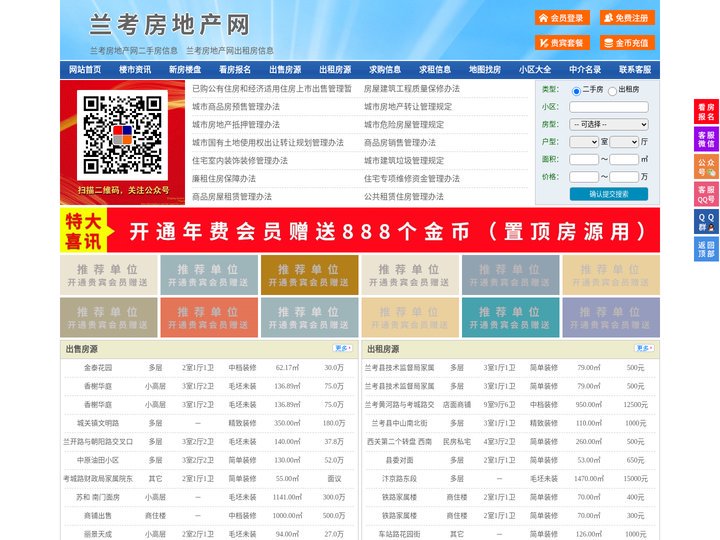Viewport: 720px width, 540px height.
Task: Open the 贵宾套餐 VIP package button
Action: (x=562, y=43)
